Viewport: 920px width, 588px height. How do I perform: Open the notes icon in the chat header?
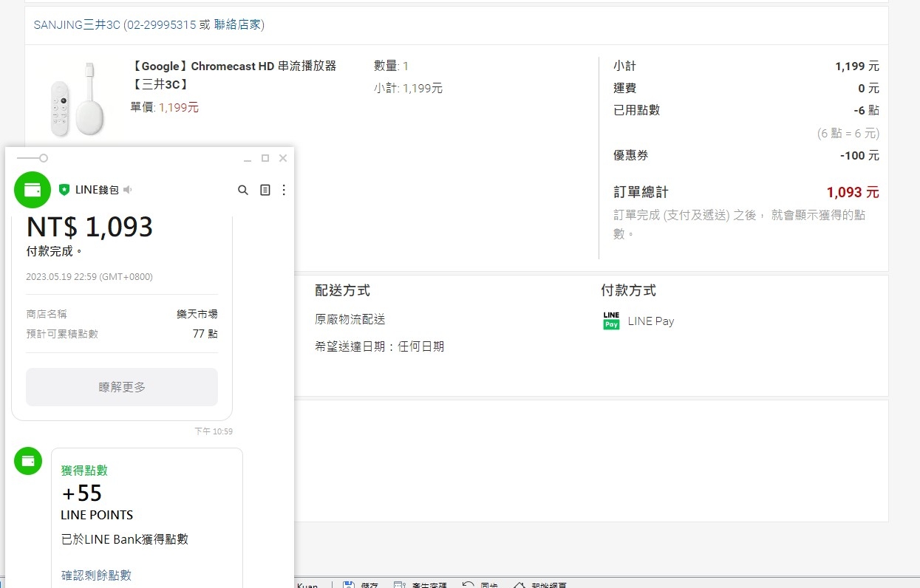pos(265,190)
